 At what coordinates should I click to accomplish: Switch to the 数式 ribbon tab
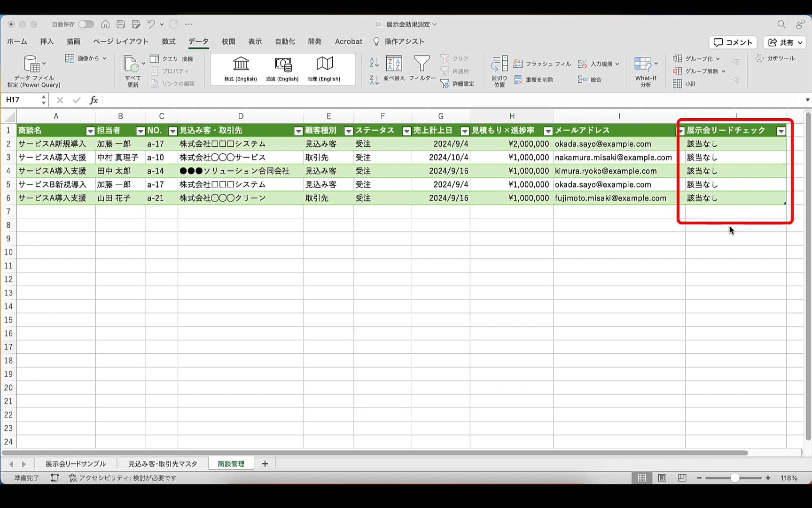(x=168, y=41)
